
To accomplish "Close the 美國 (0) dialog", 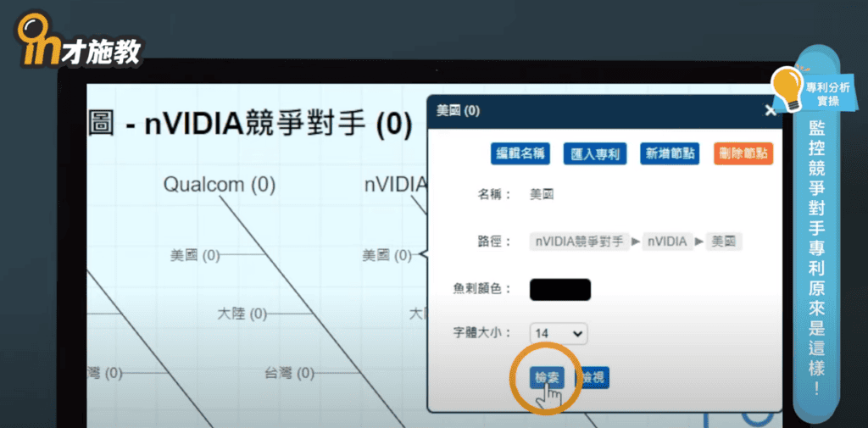I will 770,110.
